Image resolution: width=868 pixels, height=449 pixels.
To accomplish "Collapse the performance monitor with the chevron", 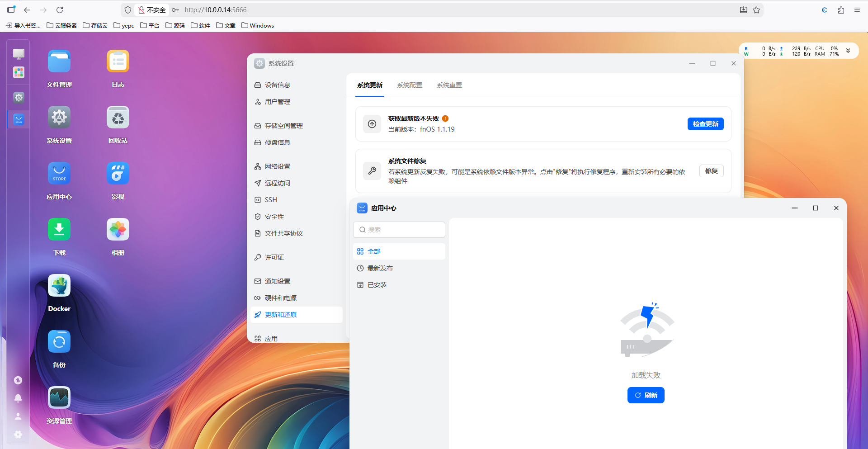I will tap(849, 51).
